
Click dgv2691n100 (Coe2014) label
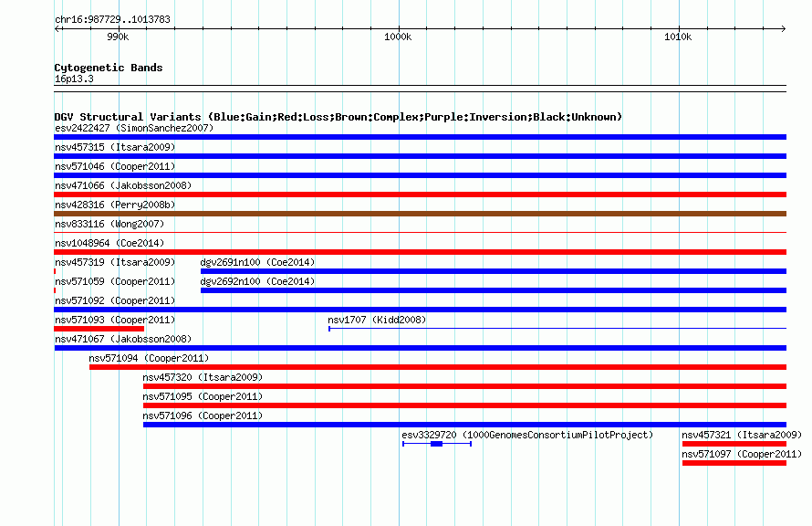click(257, 262)
